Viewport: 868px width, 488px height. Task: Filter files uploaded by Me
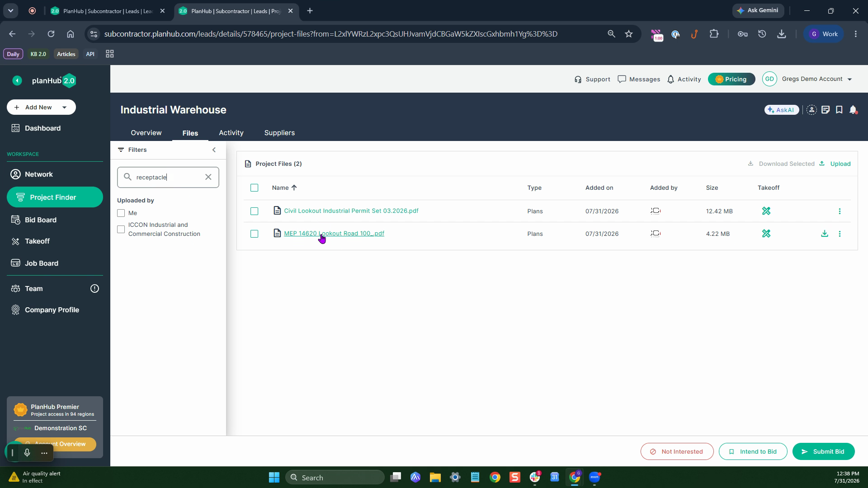click(x=121, y=213)
